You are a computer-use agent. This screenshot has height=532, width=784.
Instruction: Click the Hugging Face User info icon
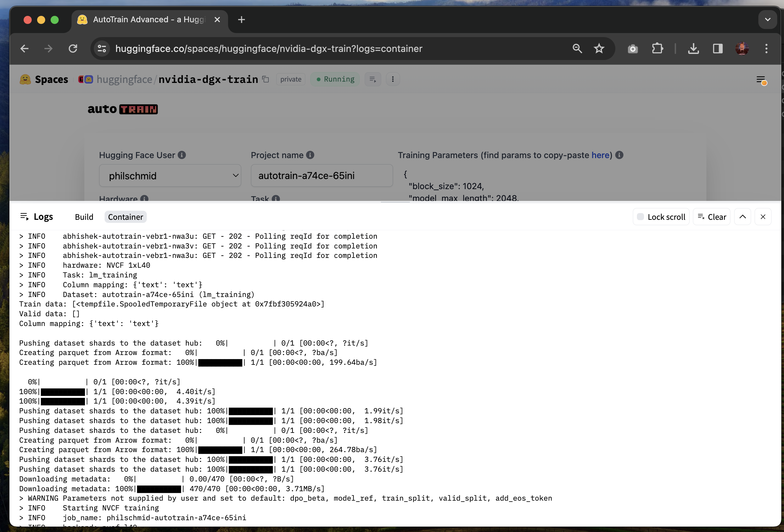182,155
